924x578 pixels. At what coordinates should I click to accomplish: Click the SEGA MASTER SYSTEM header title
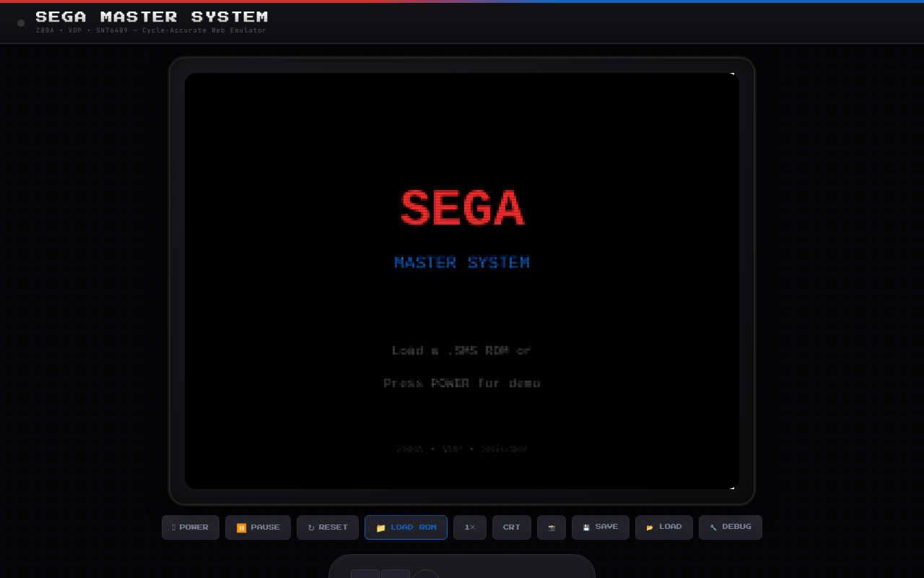click(152, 16)
